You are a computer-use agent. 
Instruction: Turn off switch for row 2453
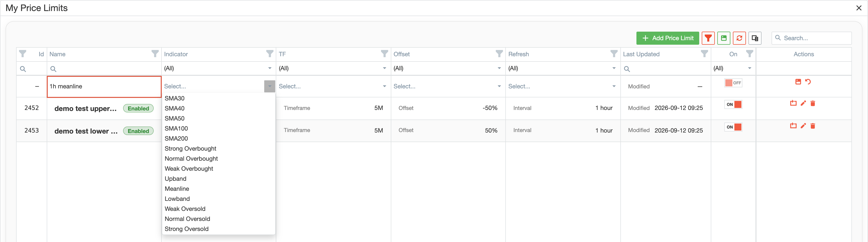[x=733, y=127]
